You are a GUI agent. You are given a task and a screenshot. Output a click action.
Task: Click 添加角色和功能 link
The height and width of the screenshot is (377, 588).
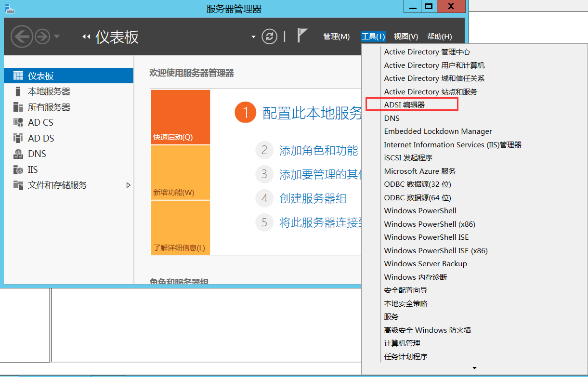coord(319,150)
